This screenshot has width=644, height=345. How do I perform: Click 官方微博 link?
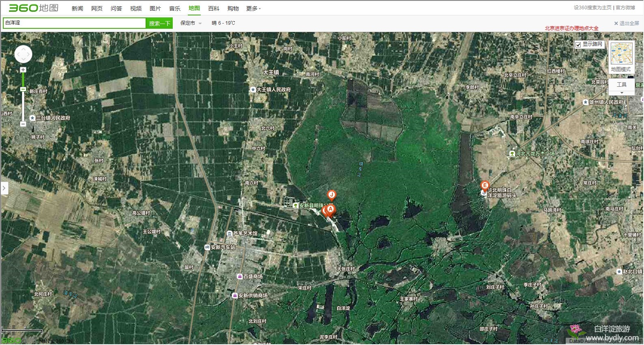point(625,8)
